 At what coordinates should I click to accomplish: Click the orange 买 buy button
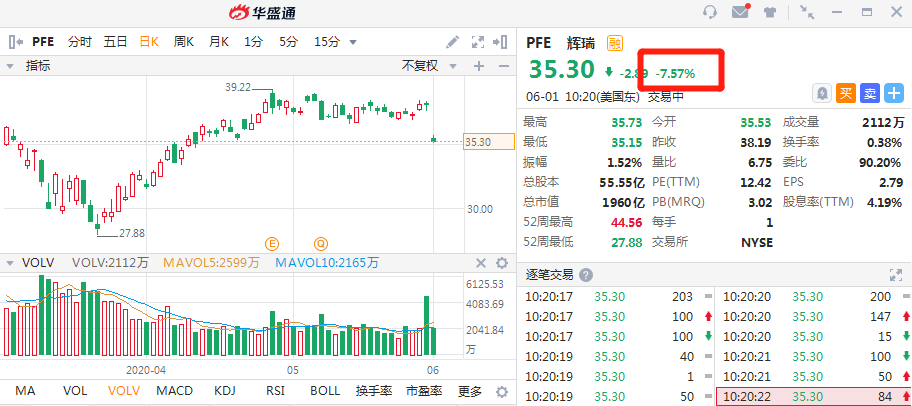845,93
